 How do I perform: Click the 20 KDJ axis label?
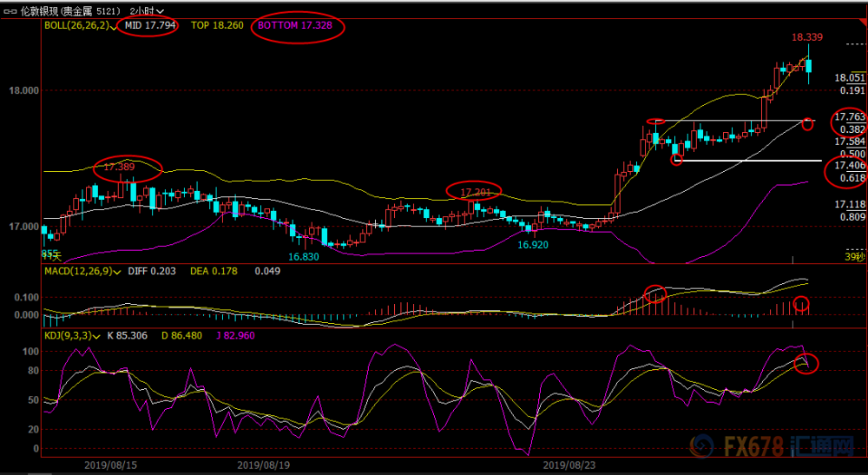(35, 430)
